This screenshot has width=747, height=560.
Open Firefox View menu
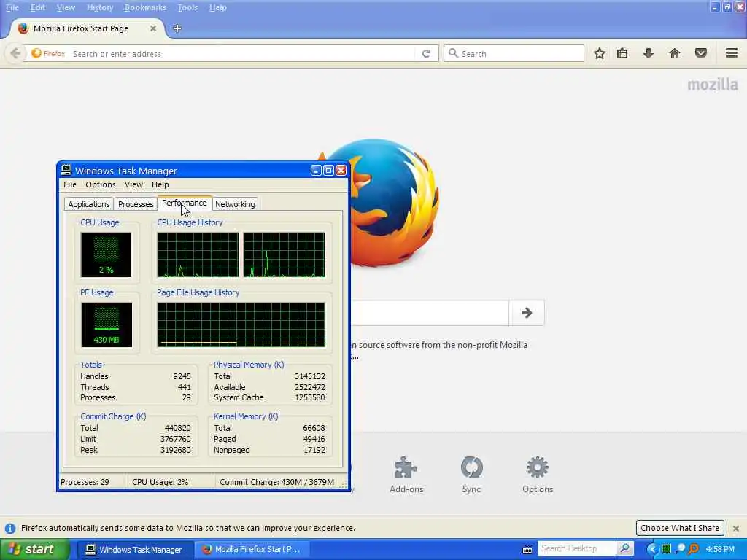66,7
